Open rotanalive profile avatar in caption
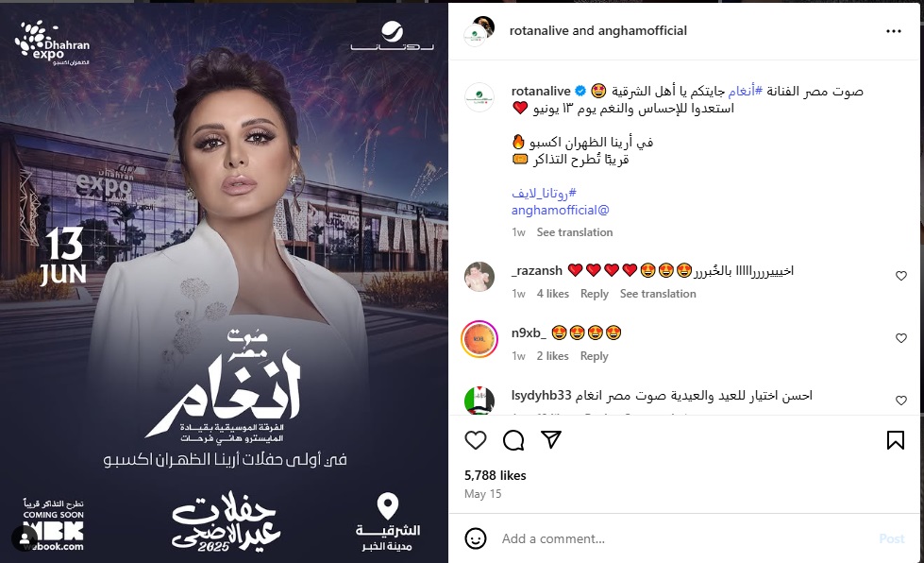The width and height of the screenshot is (924, 563). tap(479, 97)
